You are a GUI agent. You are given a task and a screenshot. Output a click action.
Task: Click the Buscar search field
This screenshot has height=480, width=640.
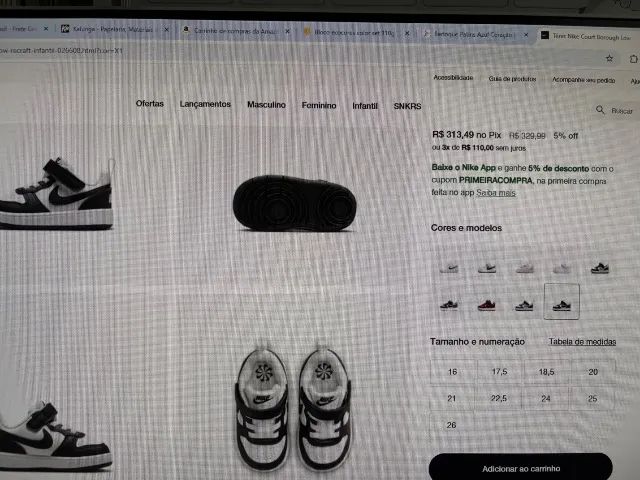click(622, 111)
